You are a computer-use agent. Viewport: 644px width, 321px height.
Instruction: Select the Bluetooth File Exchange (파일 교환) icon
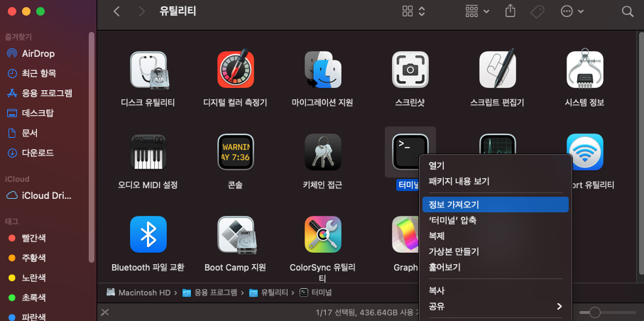pyautogui.click(x=148, y=234)
